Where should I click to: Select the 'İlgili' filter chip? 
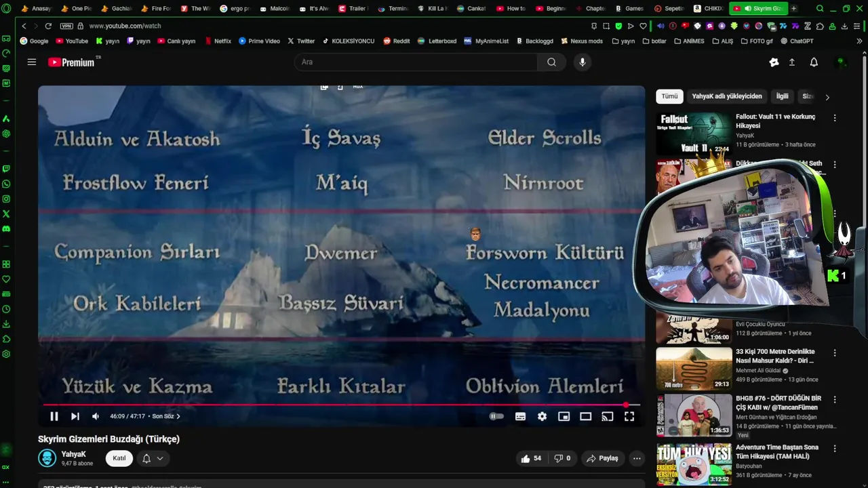click(782, 96)
